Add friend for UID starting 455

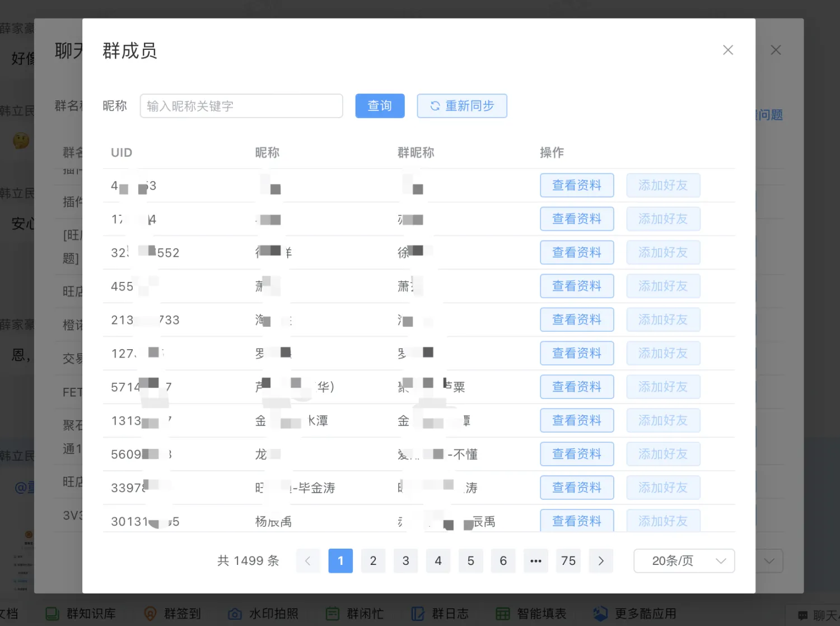(x=663, y=286)
